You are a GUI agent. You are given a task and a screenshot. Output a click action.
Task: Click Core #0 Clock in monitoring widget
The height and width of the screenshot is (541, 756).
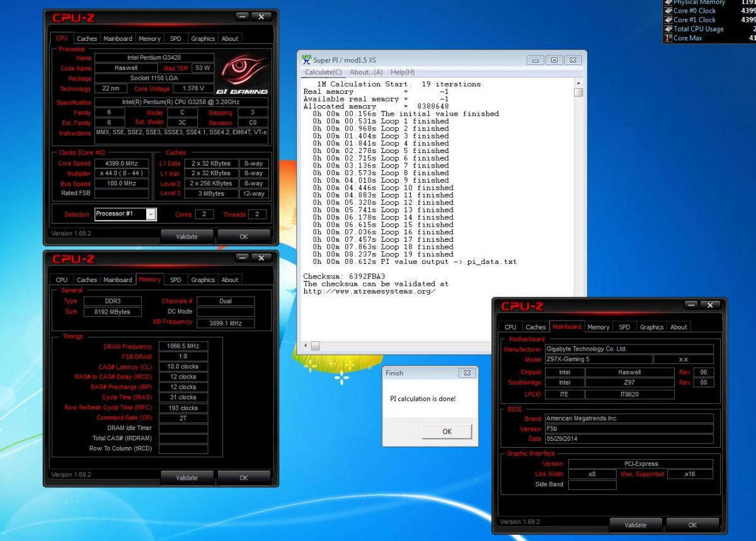694,11
